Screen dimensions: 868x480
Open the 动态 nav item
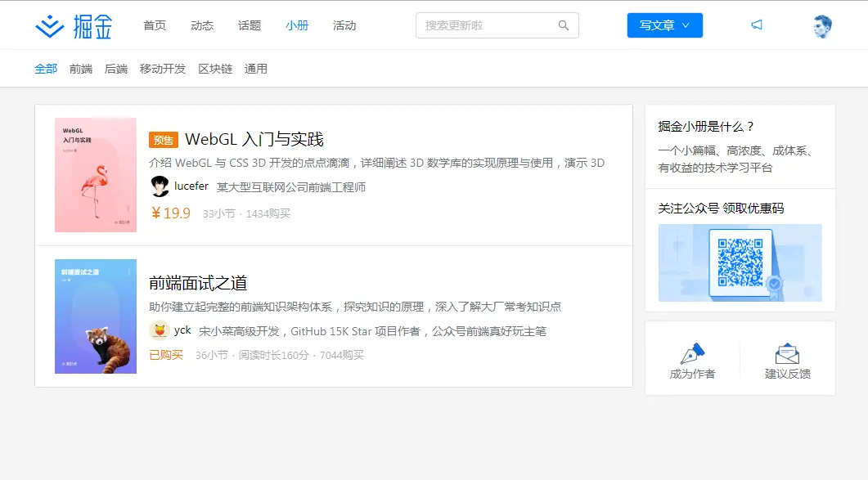202,25
